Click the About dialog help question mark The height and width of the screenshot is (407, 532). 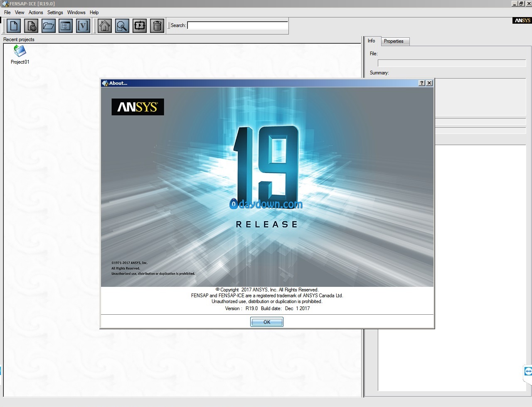coord(422,83)
